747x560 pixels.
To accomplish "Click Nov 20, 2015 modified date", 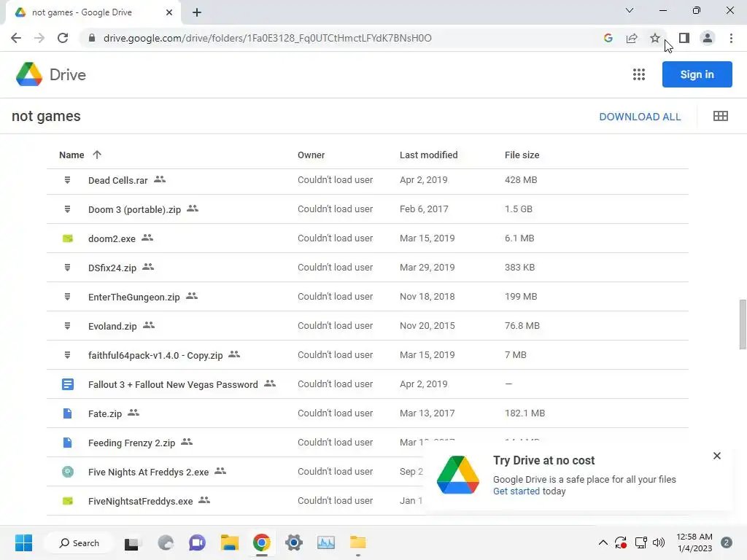I will [427, 326].
